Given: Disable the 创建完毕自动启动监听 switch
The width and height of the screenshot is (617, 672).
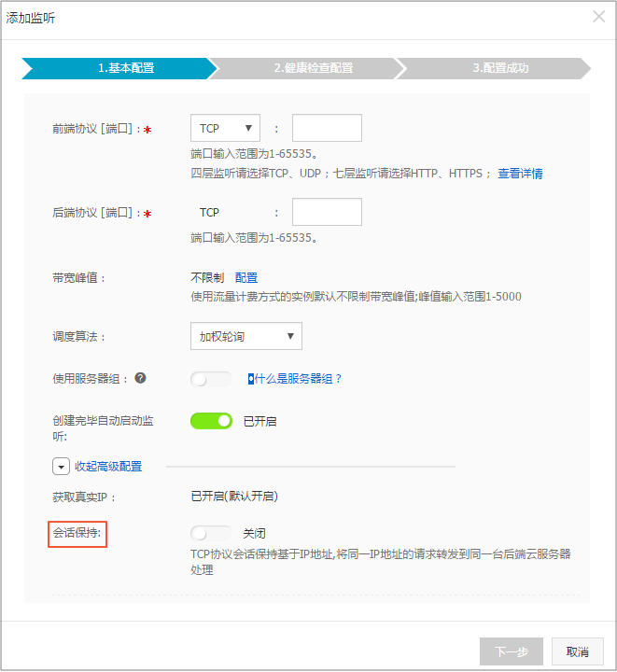Looking at the screenshot, I should pyautogui.click(x=211, y=421).
